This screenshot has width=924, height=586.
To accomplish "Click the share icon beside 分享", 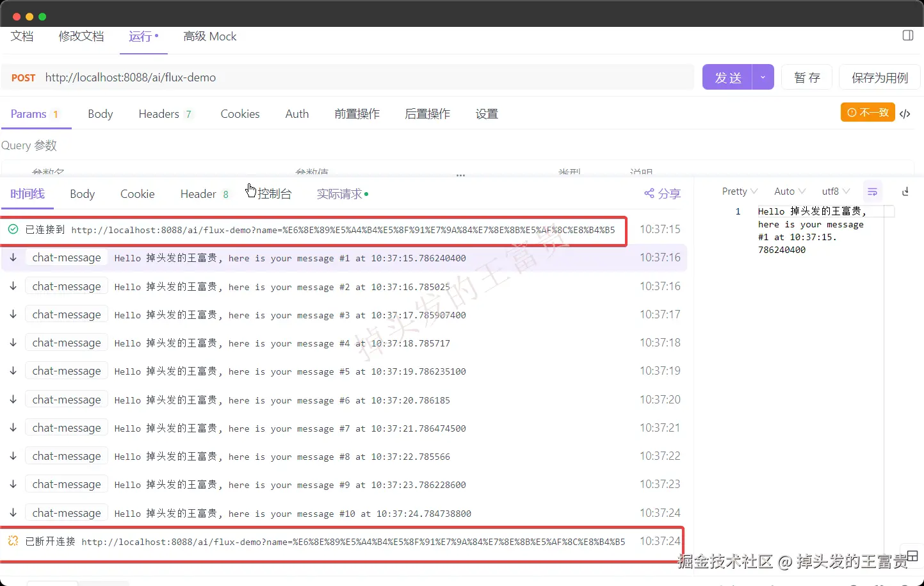I will point(649,193).
